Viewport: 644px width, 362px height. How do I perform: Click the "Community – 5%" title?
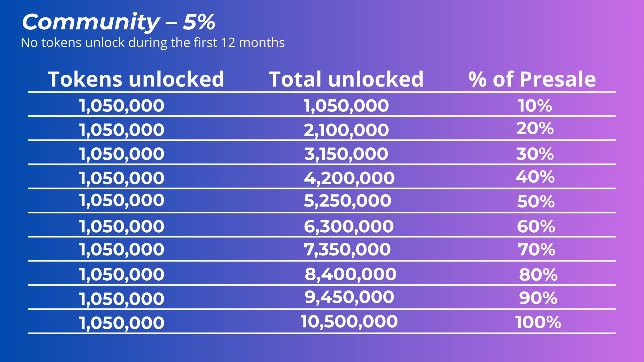click(118, 22)
